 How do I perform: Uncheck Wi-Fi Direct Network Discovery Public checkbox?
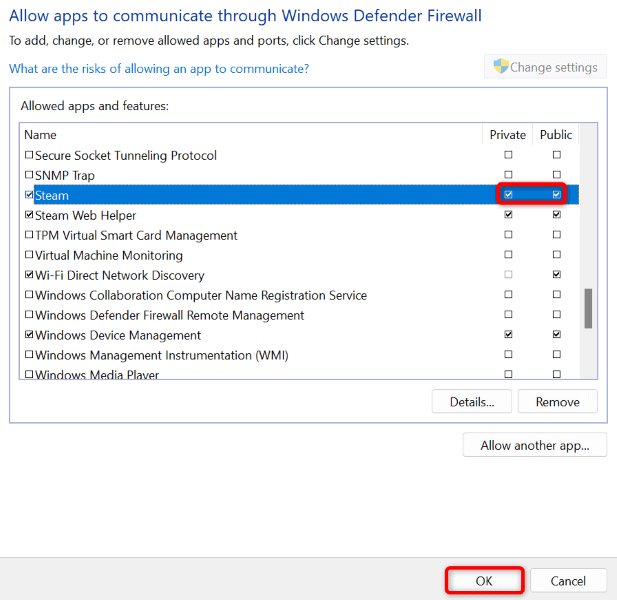point(556,275)
